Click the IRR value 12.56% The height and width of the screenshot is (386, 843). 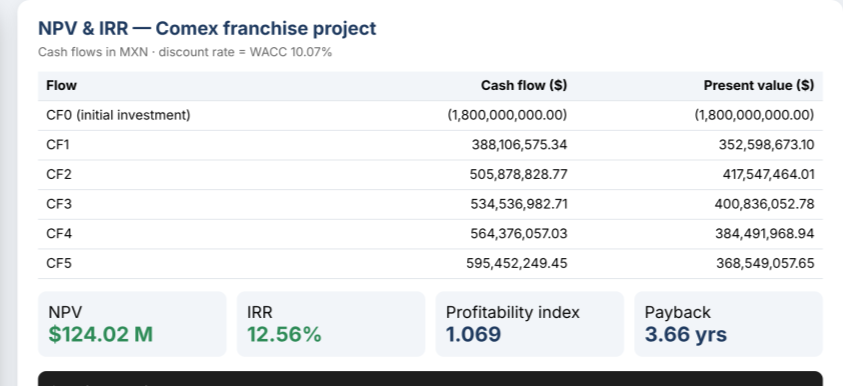[284, 334]
